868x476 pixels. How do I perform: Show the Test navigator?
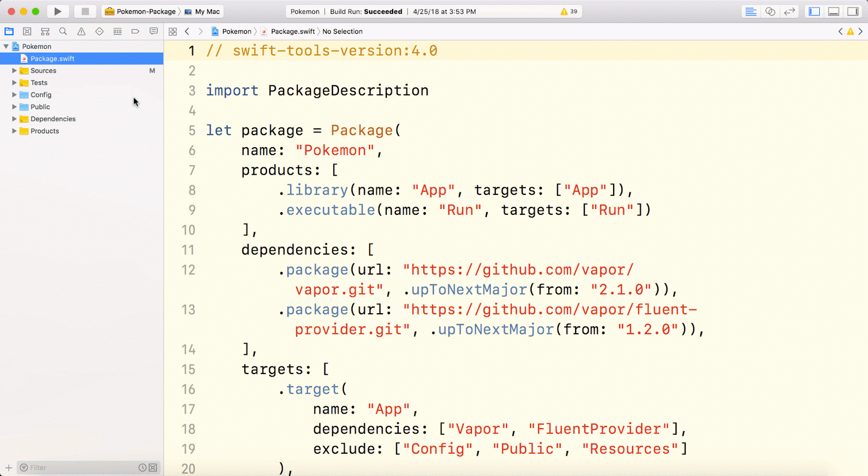[x=99, y=31]
